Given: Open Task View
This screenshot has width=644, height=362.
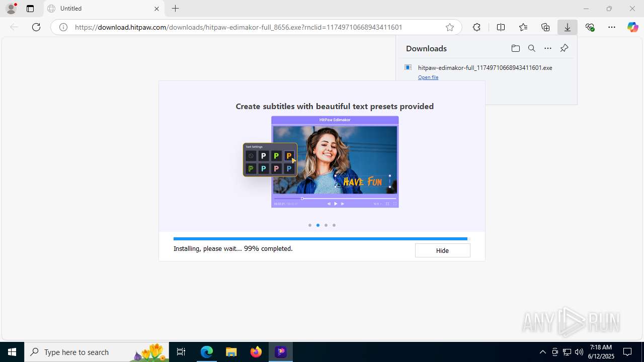Looking at the screenshot, I should (181, 352).
